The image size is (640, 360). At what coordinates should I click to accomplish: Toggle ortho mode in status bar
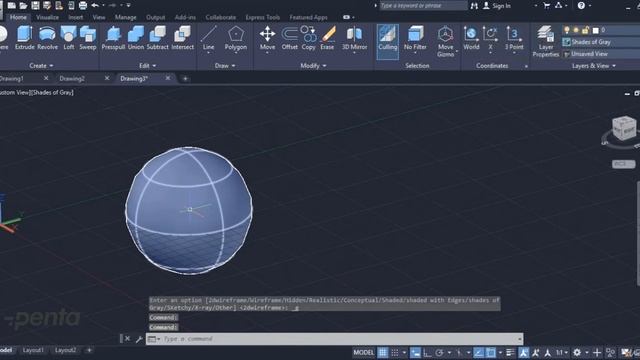(427, 352)
